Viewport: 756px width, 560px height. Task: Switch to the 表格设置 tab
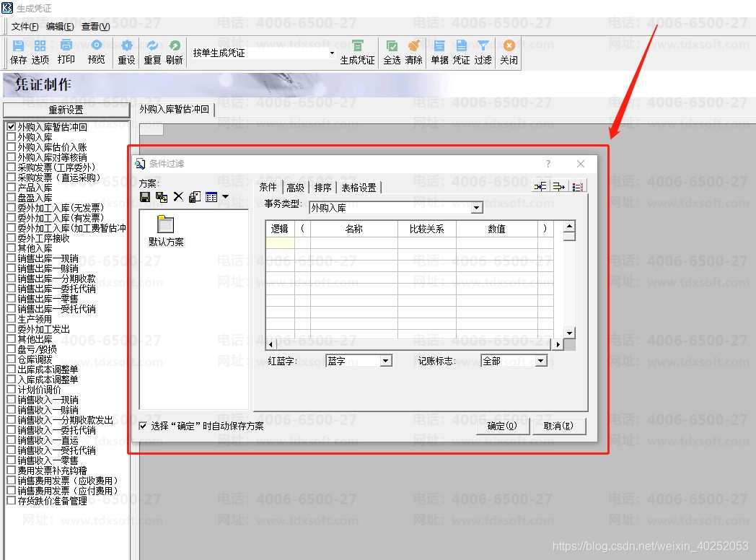(x=359, y=188)
